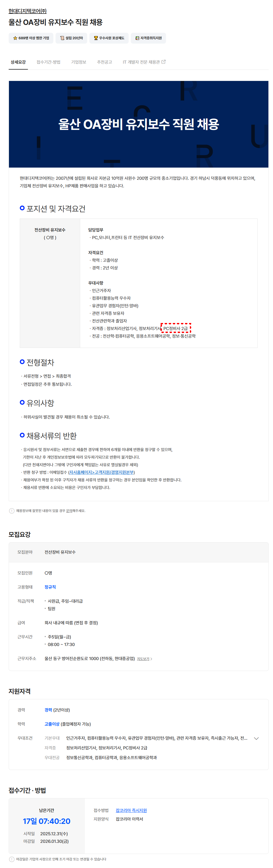Click the arrow icon next to 지도보기
273x868 pixels.
[151, 659]
